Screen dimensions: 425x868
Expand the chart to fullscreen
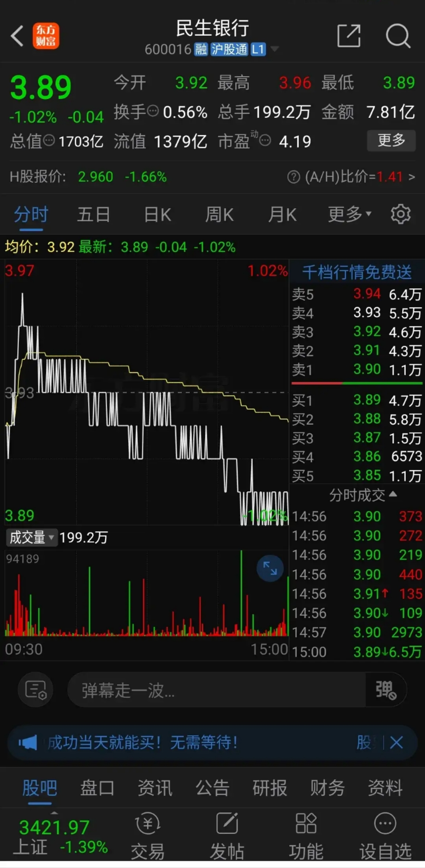[270, 568]
